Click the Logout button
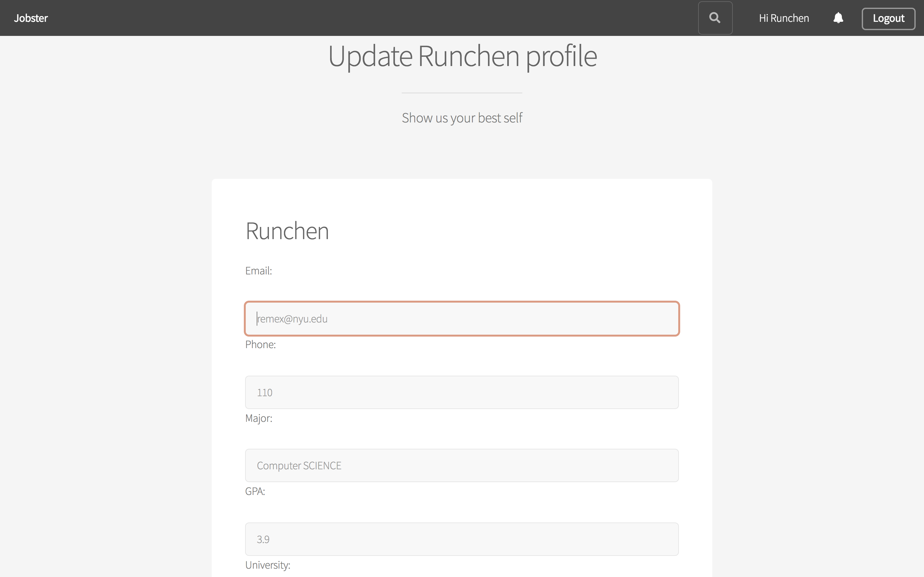 coord(888,19)
